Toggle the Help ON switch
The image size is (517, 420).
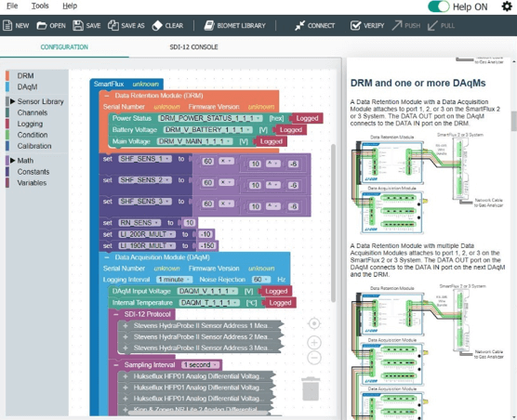click(439, 7)
